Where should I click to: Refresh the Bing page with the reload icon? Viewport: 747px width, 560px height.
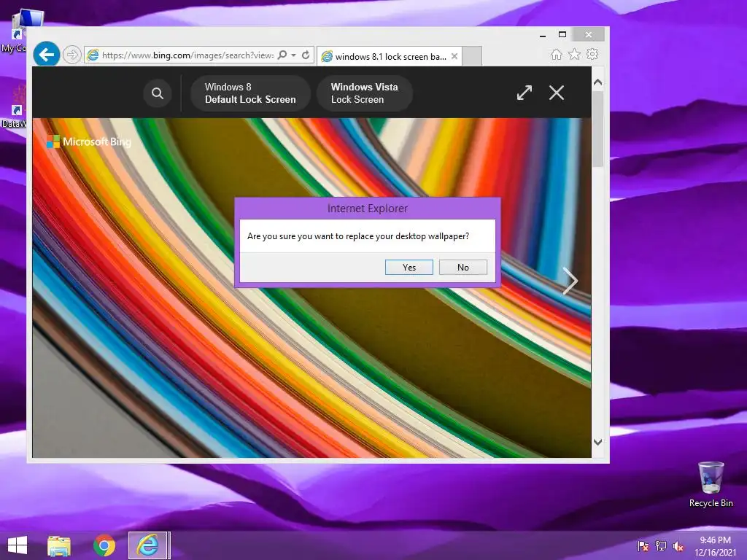tap(306, 55)
